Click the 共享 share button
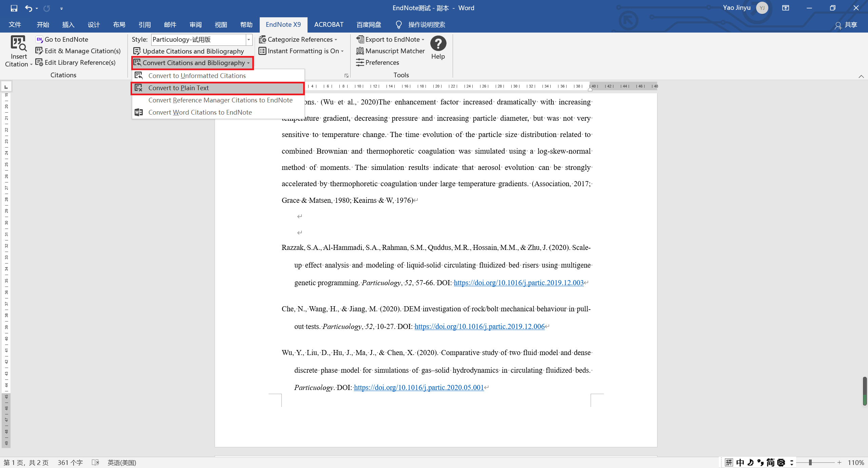The height and width of the screenshot is (468, 868). (846, 25)
